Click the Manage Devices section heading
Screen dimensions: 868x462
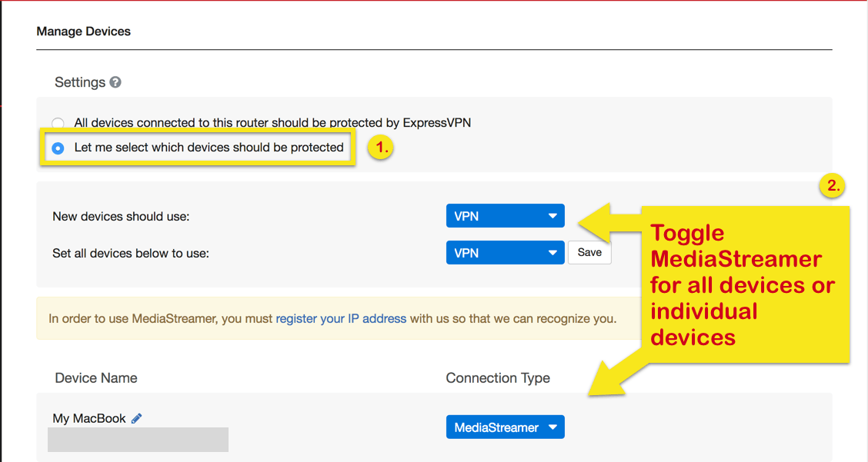tap(84, 32)
